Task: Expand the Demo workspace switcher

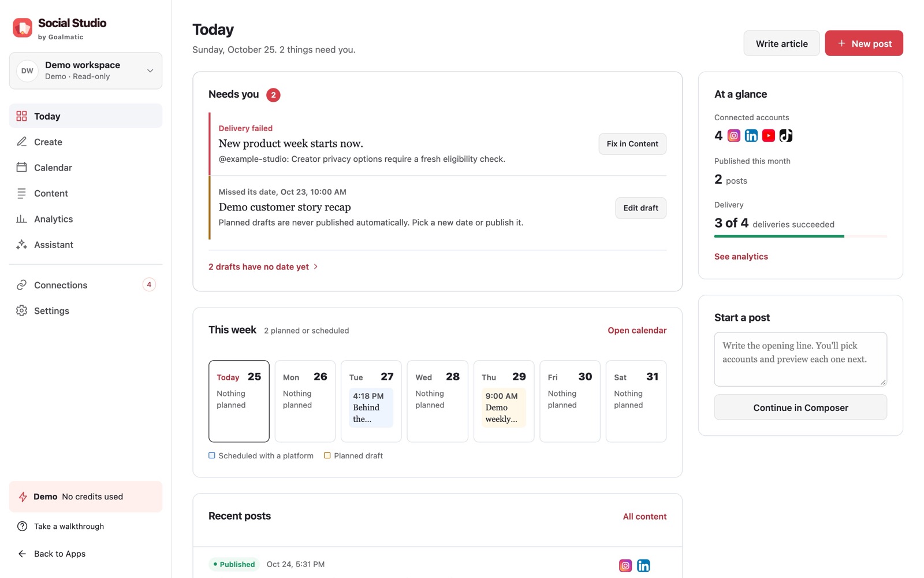Action: [x=85, y=71]
